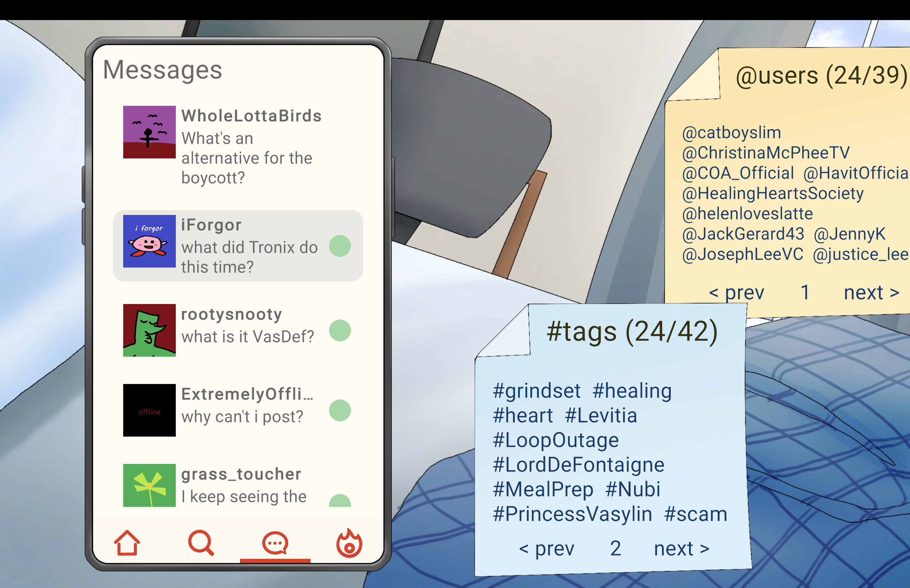Select the Messages chat bubble icon

coord(275,543)
